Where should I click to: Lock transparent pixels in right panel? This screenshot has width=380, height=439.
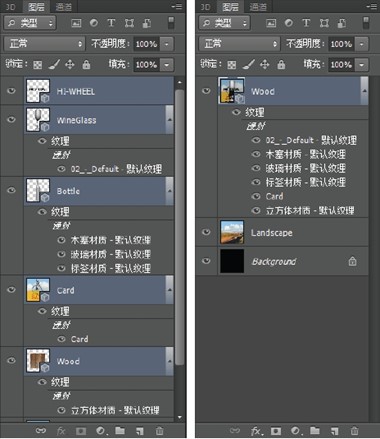coord(232,65)
